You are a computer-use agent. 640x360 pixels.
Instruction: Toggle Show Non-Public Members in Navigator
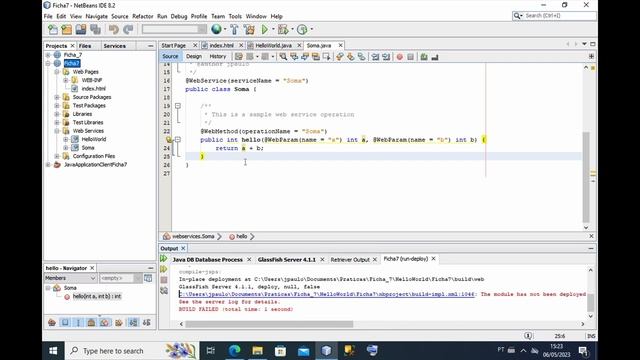coord(91,322)
